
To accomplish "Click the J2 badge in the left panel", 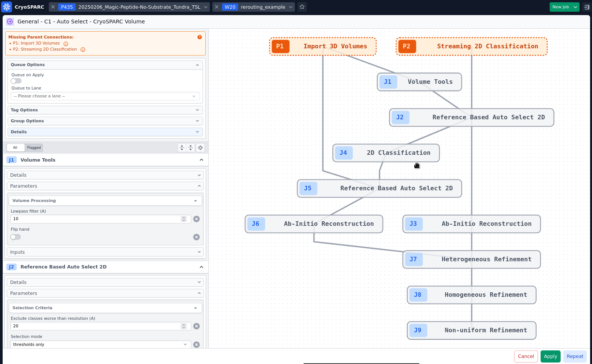I will click(x=11, y=267).
